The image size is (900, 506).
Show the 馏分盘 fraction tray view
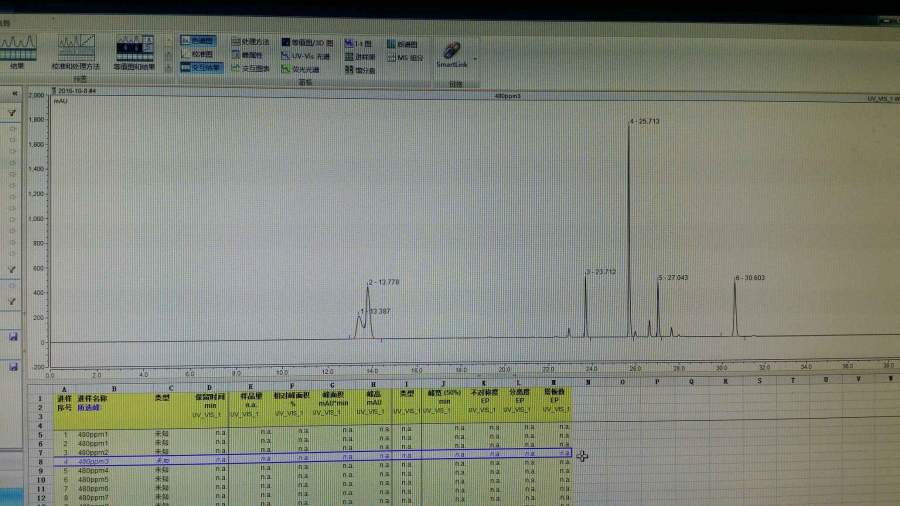(360, 70)
